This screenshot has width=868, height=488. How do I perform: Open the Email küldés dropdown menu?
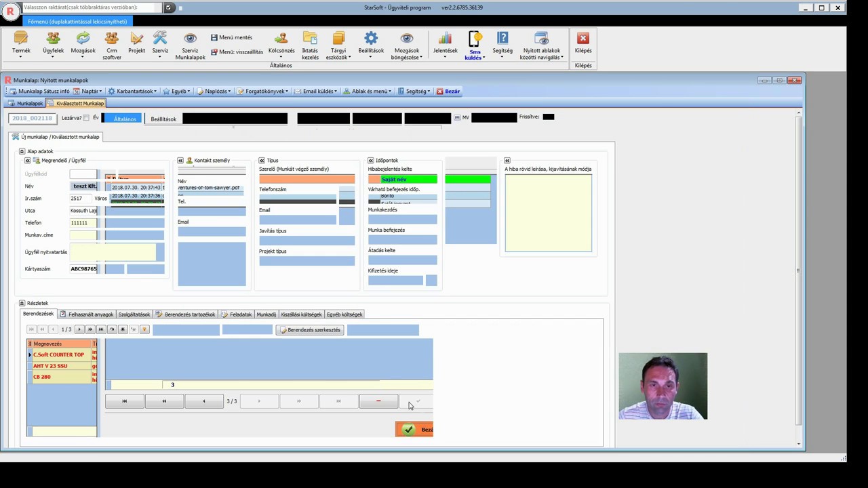pyautogui.click(x=315, y=91)
